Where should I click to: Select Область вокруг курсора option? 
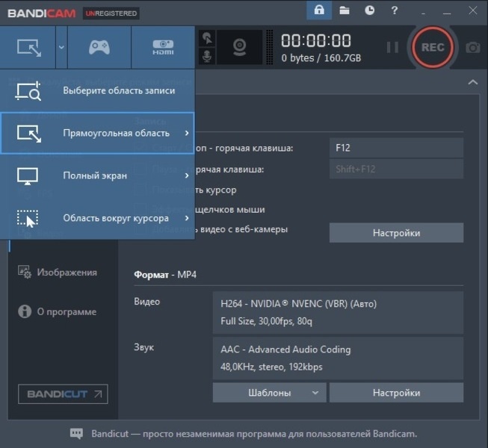point(97,218)
